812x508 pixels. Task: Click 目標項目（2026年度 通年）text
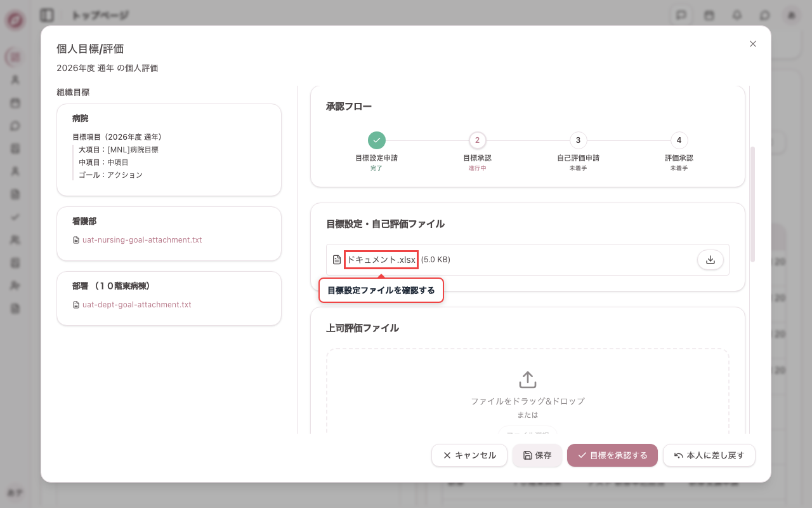[x=117, y=137]
